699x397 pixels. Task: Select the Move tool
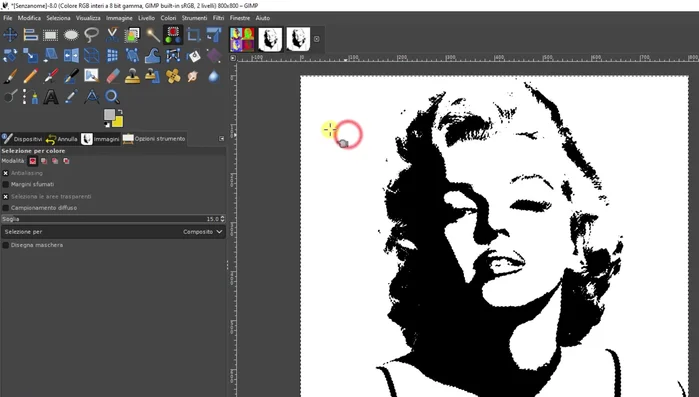click(10, 35)
